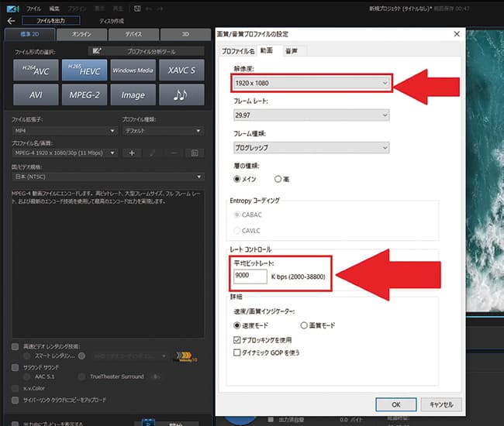The height and width of the screenshot is (426, 504).
Task: Choose the Windows Media format button
Action: click(x=133, y=70)
